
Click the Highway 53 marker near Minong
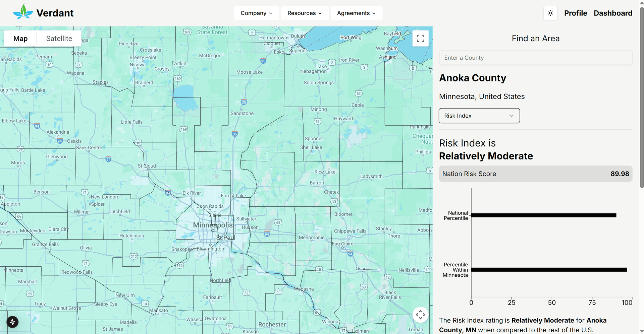point(317,121)
